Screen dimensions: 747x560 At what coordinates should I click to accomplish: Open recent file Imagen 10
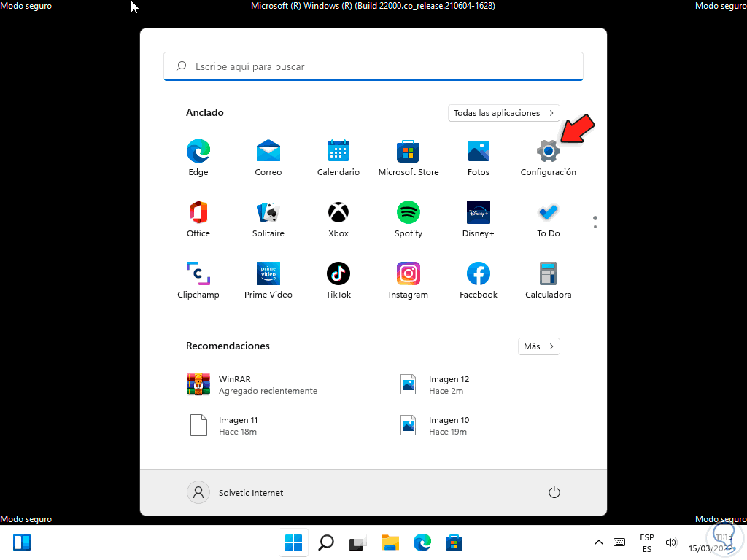435,426
